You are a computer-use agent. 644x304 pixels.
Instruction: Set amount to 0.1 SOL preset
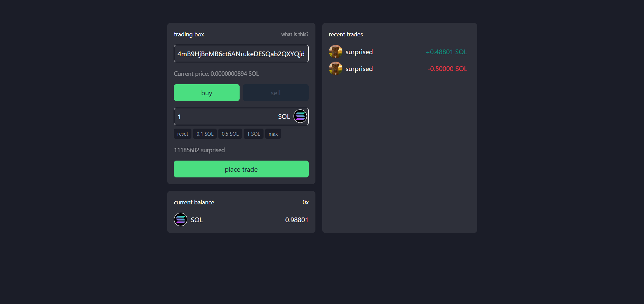point(205,134)
